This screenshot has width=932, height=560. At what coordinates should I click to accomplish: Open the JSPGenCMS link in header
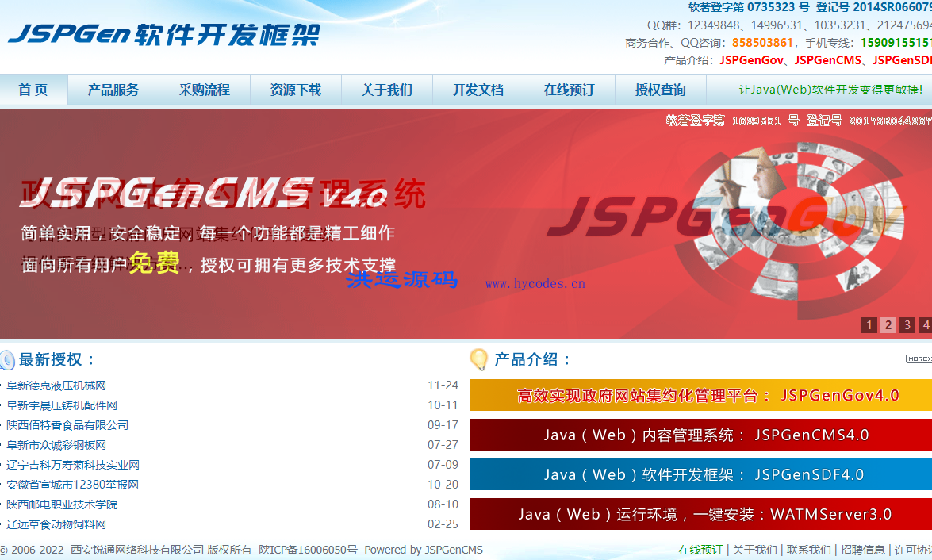click(x=827, y=60)
